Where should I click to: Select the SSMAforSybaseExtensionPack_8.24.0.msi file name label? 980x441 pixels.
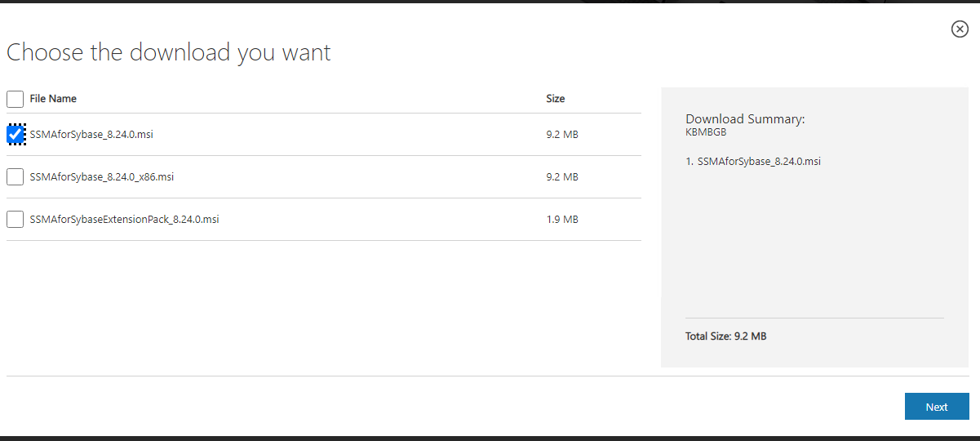(x=124, y=219)
